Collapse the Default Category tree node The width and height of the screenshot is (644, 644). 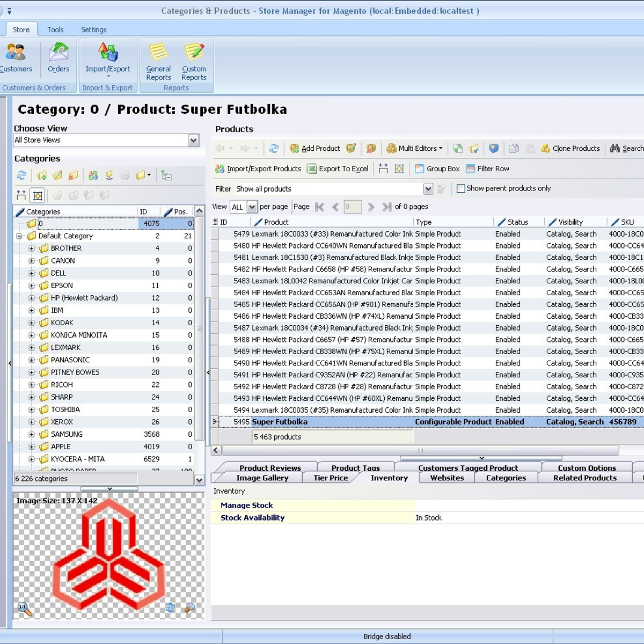tap(19, 236)
